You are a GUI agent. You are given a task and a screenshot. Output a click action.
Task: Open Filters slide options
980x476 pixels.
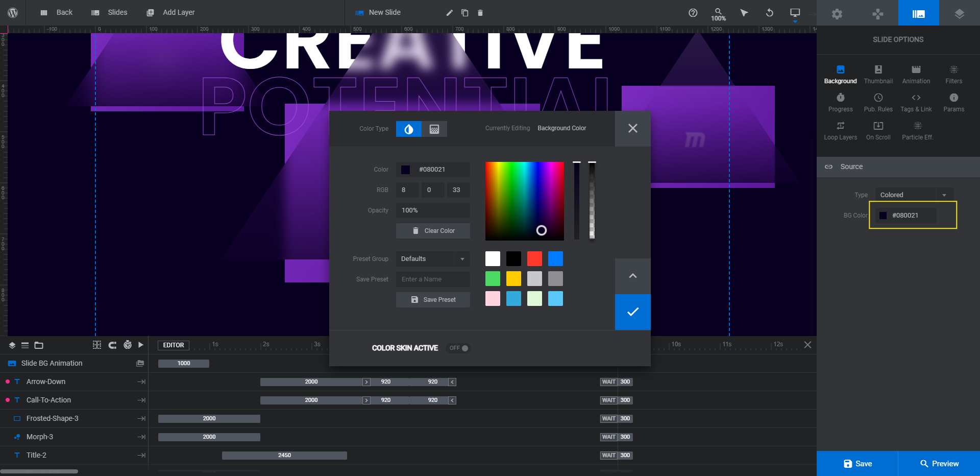(953, 75)
